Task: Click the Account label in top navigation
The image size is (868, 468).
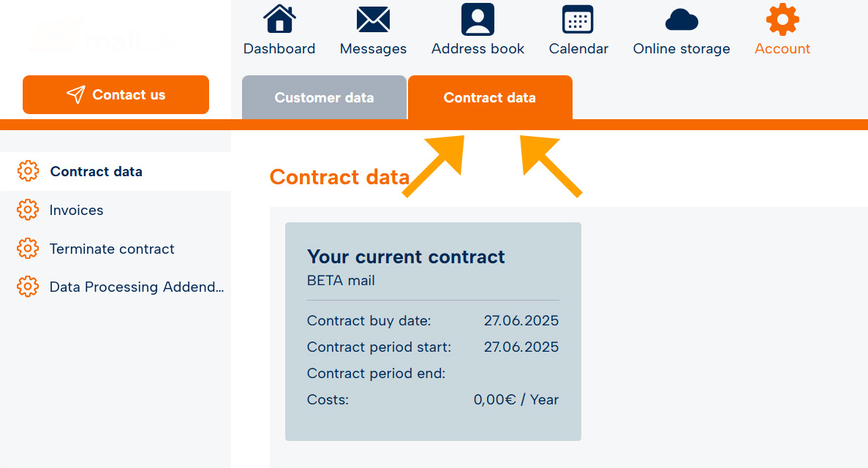Action: (782, 49)
